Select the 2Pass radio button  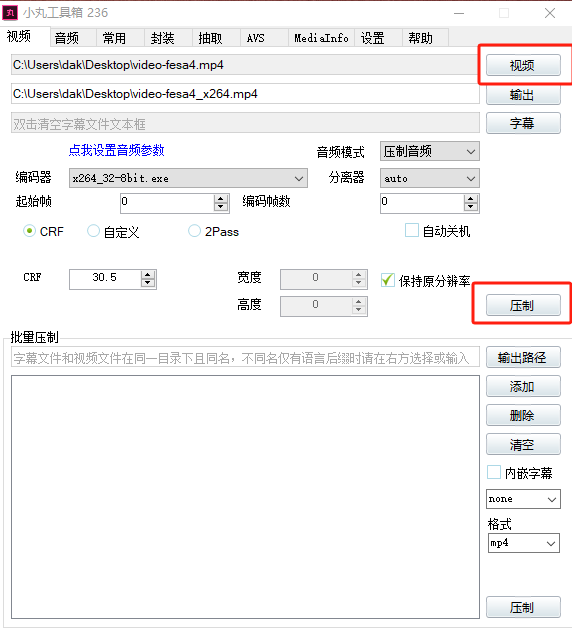195,231
